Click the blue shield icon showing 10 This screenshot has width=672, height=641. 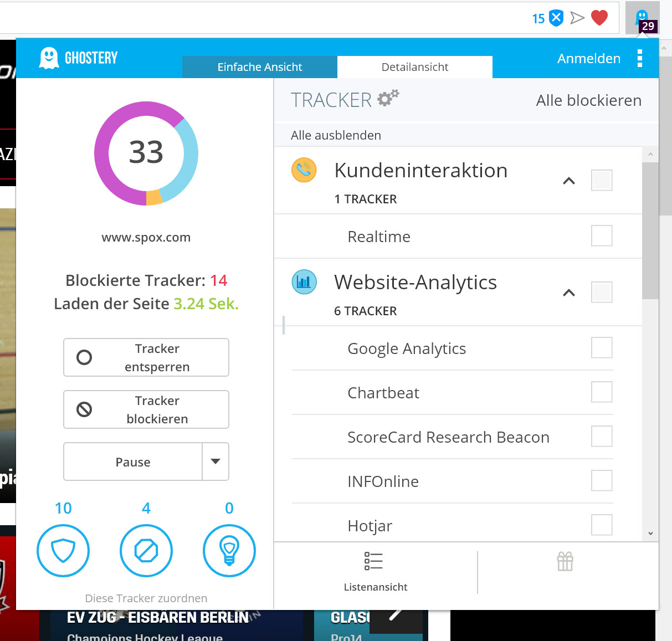pyautogui.click(x=63, y=551)
